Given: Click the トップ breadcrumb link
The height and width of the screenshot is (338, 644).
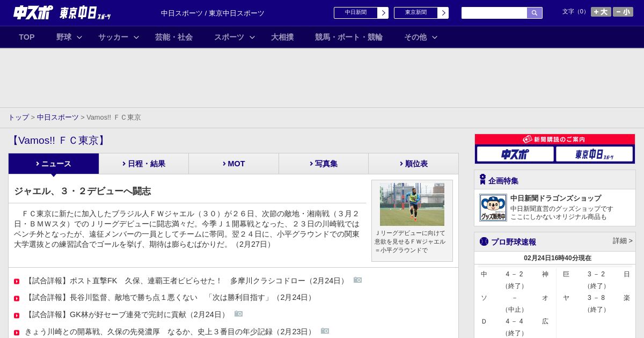Looking at the screenshot, I should point(18,117).
